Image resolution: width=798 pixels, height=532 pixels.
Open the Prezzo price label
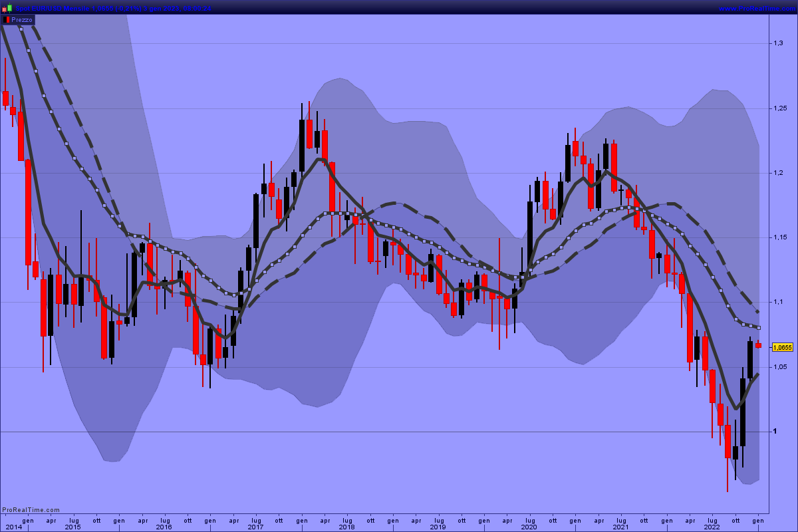coord(21,20)
